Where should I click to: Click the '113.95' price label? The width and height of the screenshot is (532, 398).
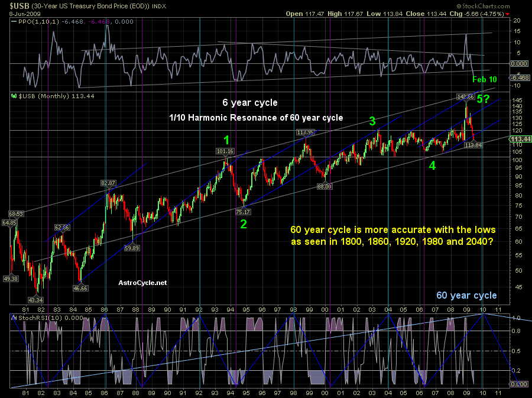[306, 132]
